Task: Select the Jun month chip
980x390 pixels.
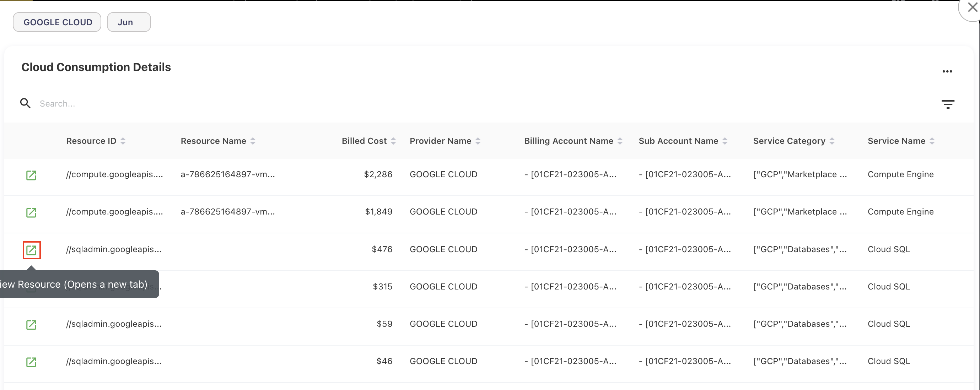Action: point(129,22)
